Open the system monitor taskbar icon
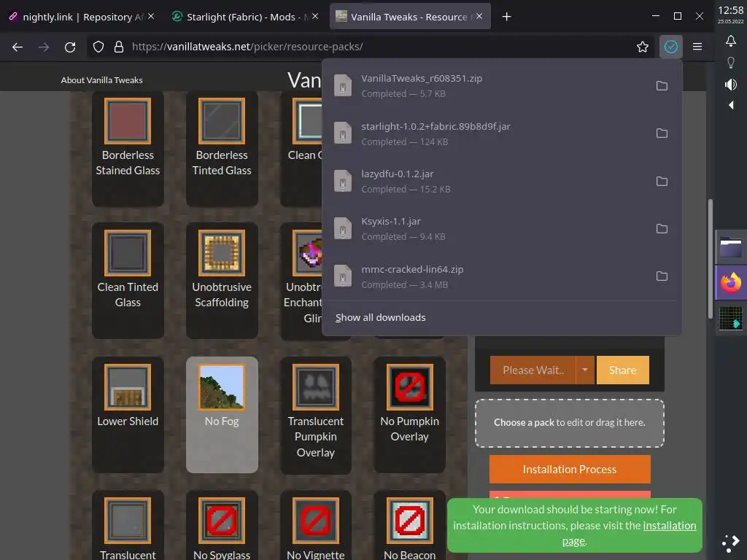 point(731,318)
